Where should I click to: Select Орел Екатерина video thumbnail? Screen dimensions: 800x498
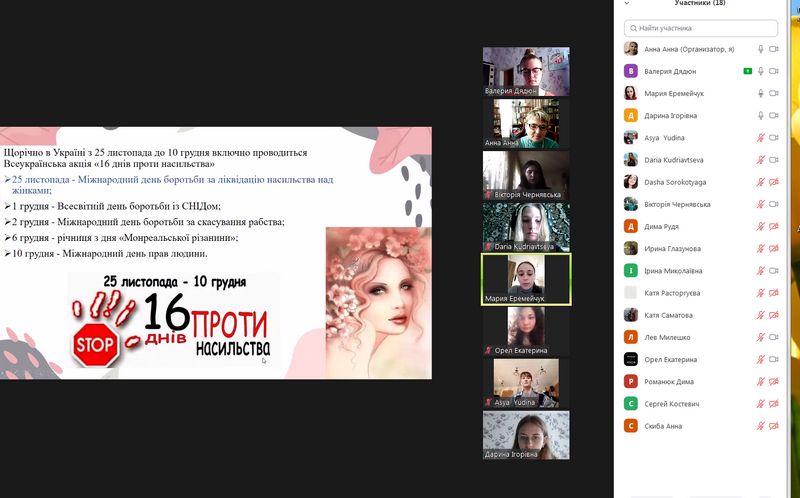pos(526,331)
